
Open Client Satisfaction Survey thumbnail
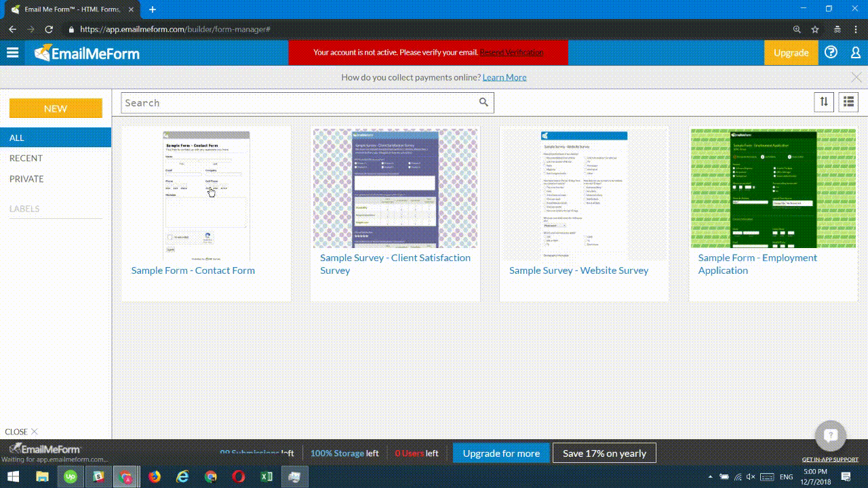[x=395, y=188]
